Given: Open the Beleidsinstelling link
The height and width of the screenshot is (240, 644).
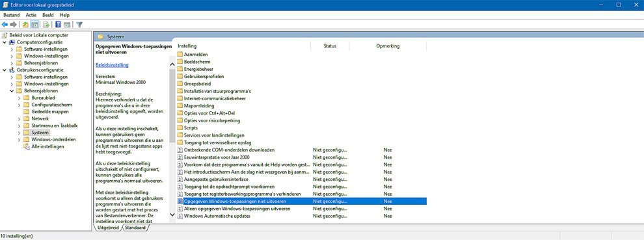Looking at the screenshot, I should [x=112, y=65].
